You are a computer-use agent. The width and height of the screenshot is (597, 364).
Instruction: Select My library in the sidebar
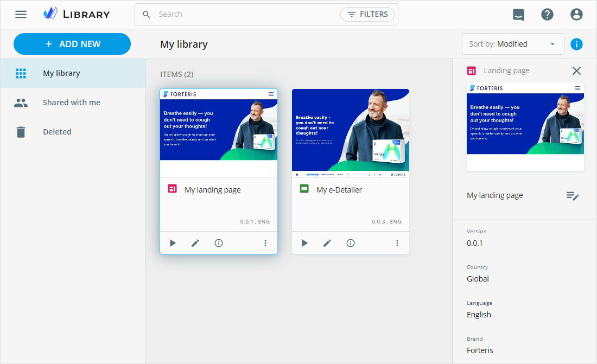point(61,73)
